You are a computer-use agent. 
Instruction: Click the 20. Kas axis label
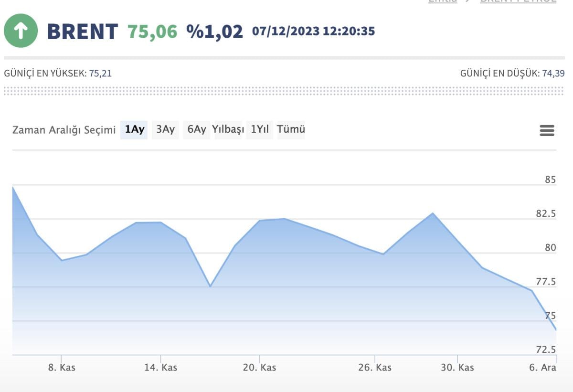(259, 368)
